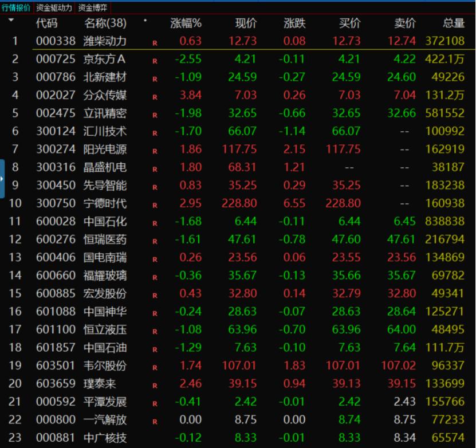The height and width of the screenshot is (448, 476).
Task: Click the R marker for 恒立液压
Action: 155,332
